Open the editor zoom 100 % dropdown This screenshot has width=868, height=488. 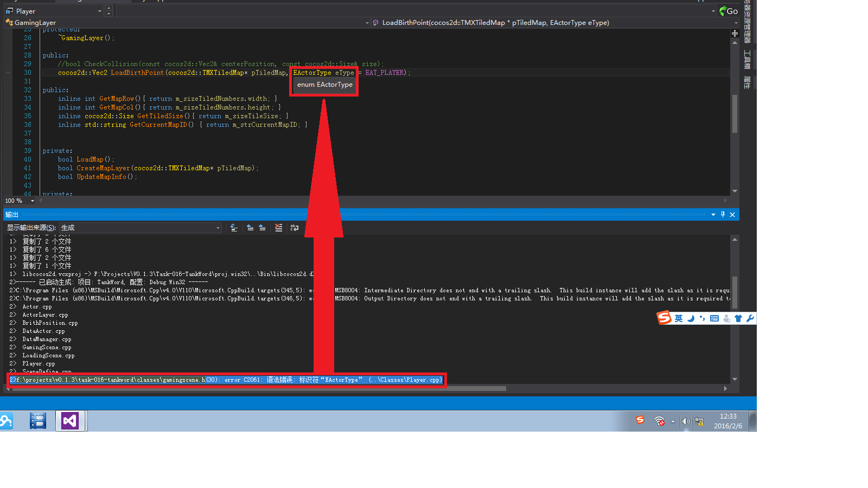click(33, 201)
